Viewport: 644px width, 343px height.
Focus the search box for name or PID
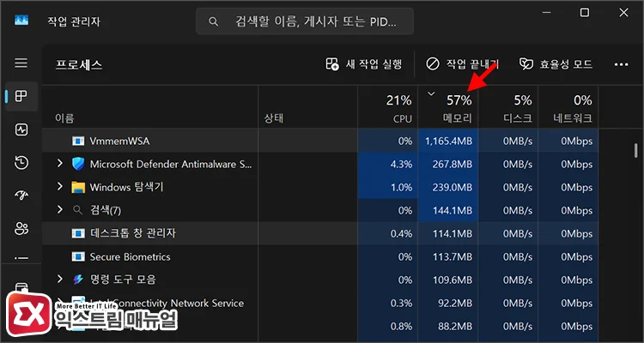pyautogui.click(x=305, y=21)
